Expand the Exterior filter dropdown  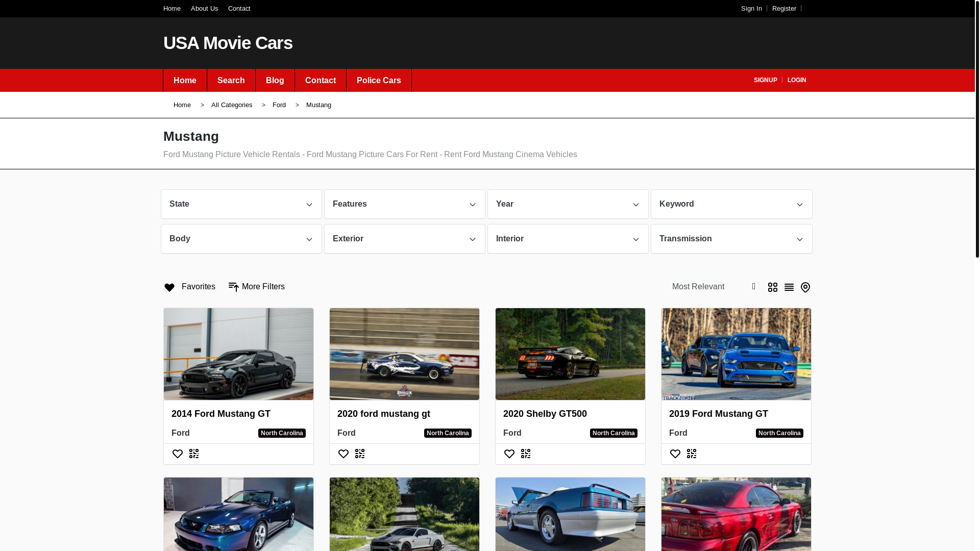pyautogui.click(x=405, y=239)
